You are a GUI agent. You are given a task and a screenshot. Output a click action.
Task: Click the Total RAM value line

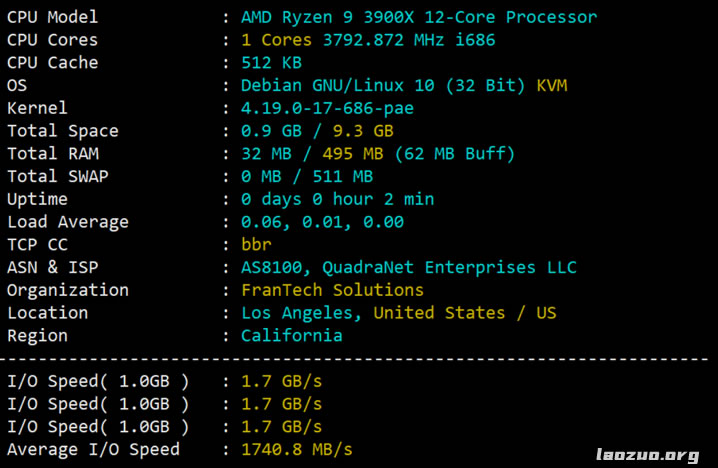pyautogui.click(x=377, y=154)
